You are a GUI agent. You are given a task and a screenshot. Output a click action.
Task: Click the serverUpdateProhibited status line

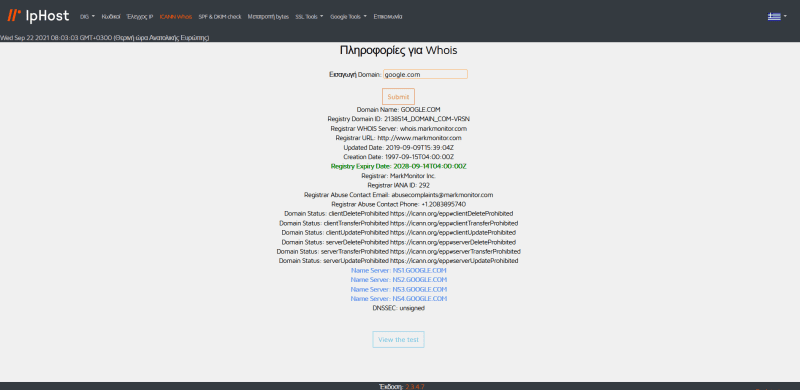(398, 261)
